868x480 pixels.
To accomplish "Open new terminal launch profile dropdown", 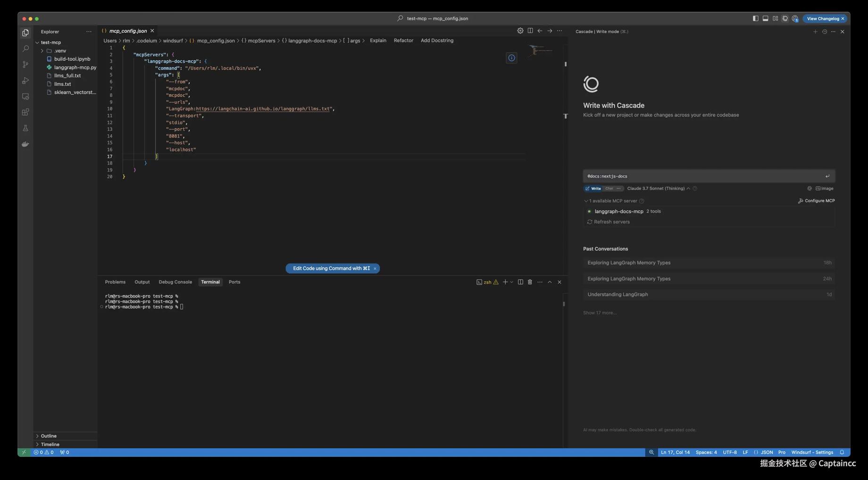I will (512, 282).
